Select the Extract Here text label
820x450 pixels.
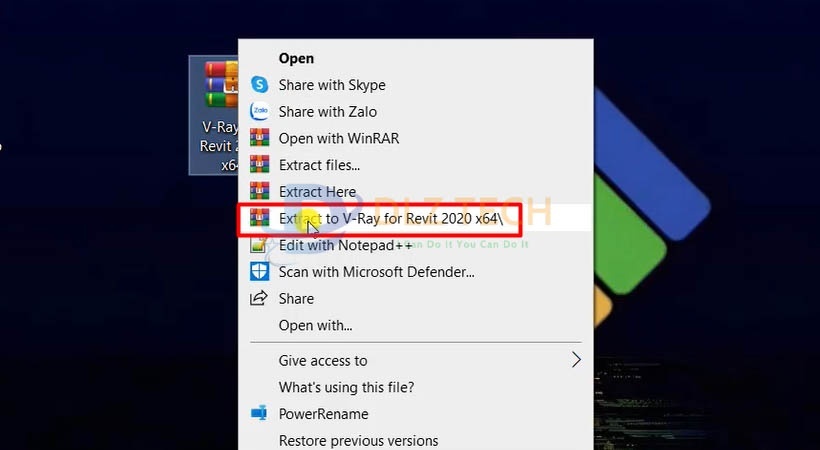[x=317, y=191]
